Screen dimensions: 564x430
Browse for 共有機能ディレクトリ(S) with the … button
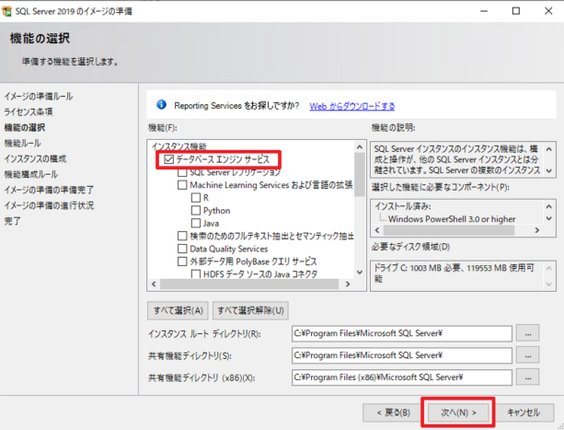(x=528, y=356)
